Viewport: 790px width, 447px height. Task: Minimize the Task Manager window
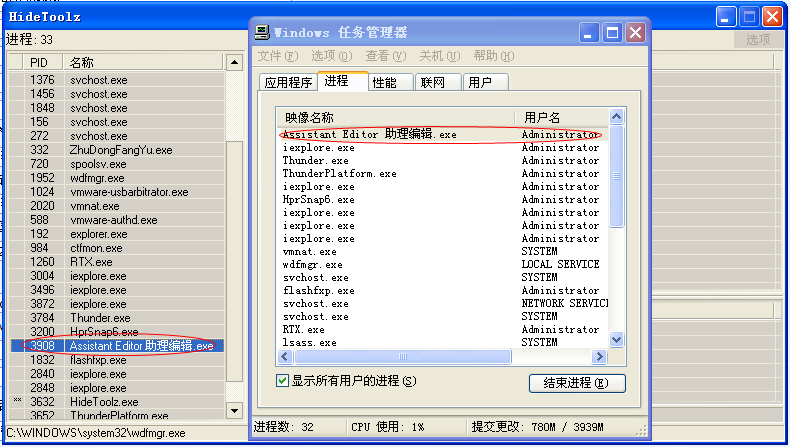[588, 33]
